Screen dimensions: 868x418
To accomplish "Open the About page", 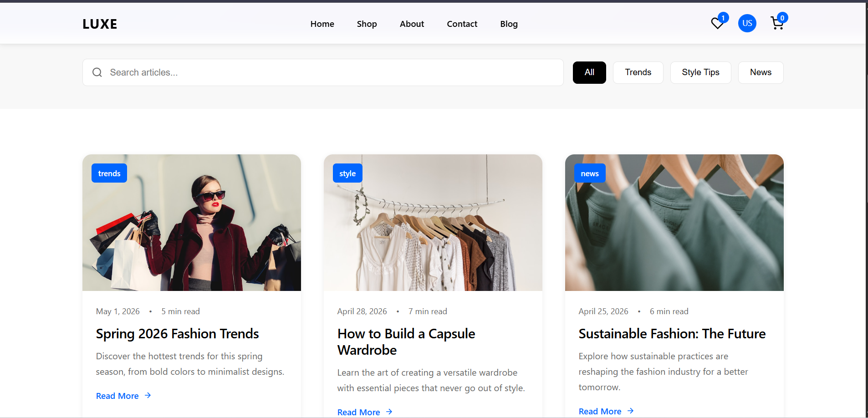I will pyautogui.click(x=412, y=24).
